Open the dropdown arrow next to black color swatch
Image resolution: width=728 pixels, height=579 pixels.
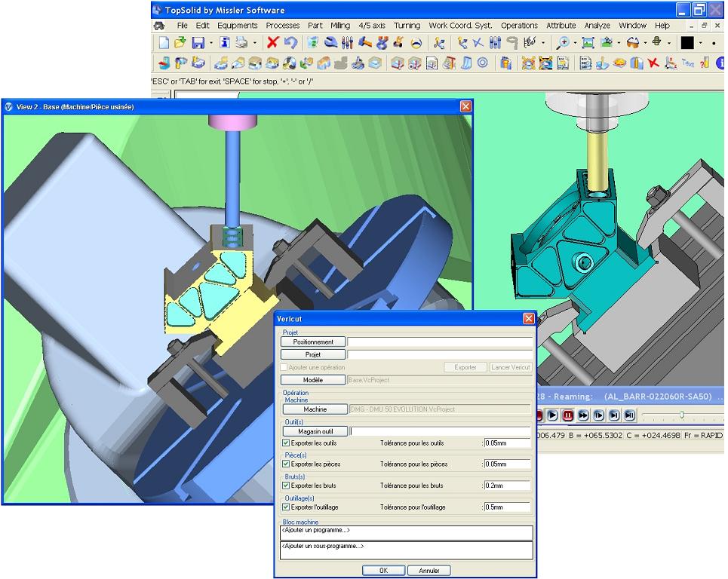pos(700,43)
